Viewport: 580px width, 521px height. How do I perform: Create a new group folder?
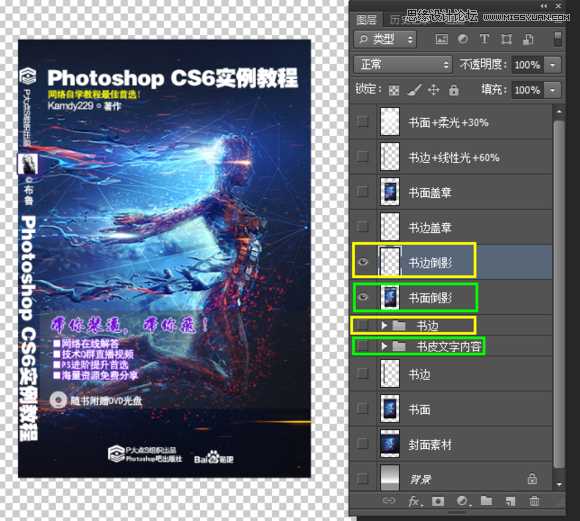pyautogui.click(x=486, y=501)
